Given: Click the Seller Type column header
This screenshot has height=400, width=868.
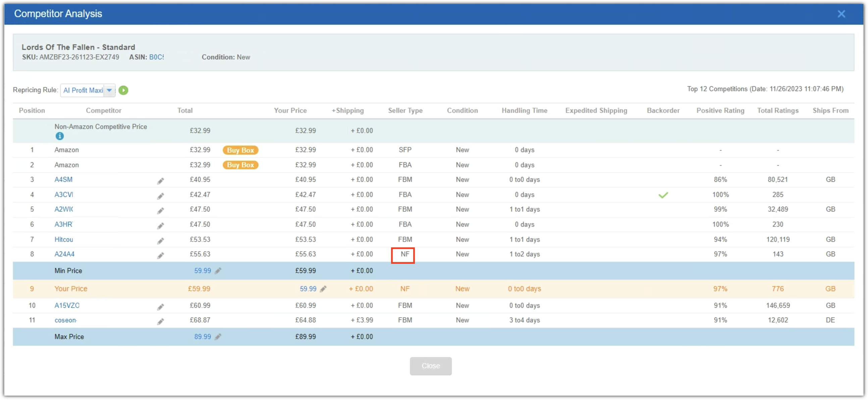Looking at the screenshot, I should [x=405, y=110].
